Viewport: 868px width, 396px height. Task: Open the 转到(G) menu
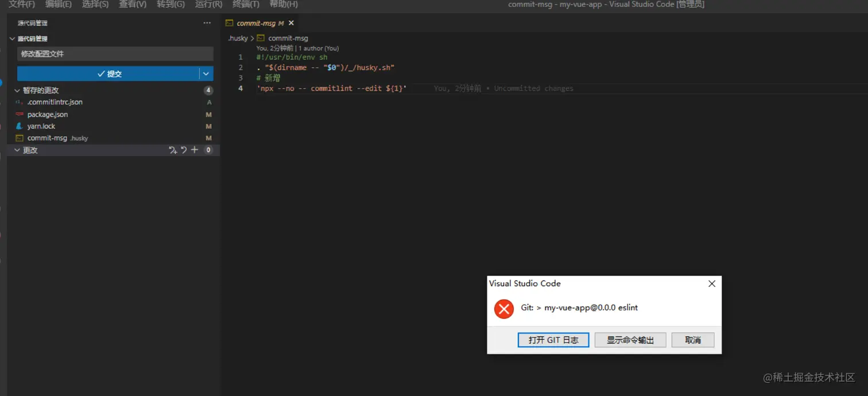coord(170,4)
